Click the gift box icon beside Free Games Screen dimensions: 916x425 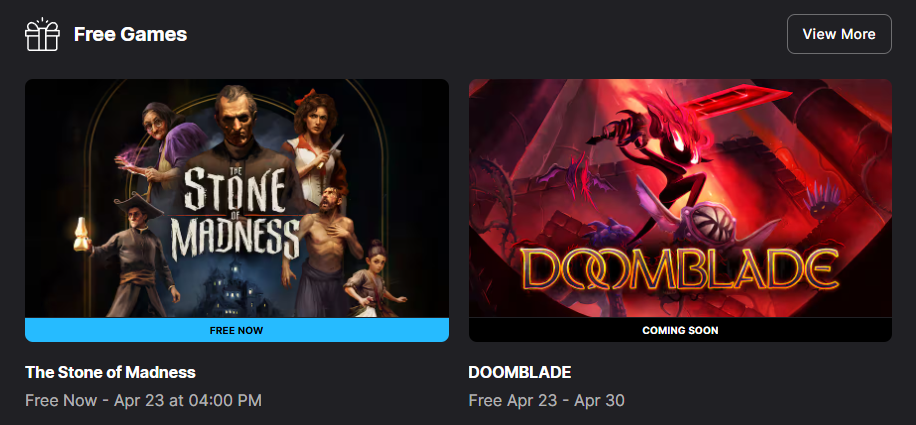coord(42,34)
